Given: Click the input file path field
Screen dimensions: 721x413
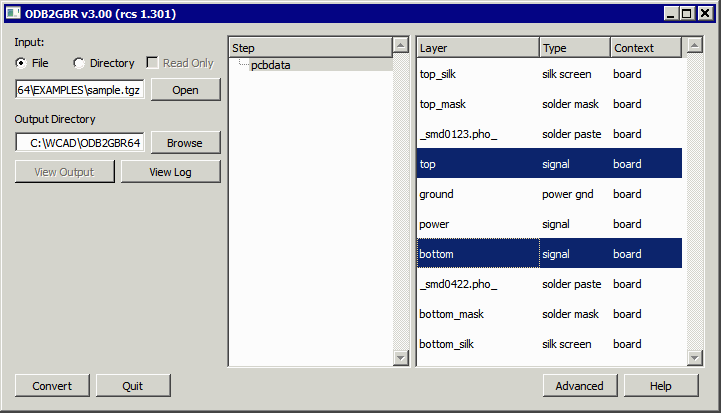Looking at the screenshot, I should 80,90.
